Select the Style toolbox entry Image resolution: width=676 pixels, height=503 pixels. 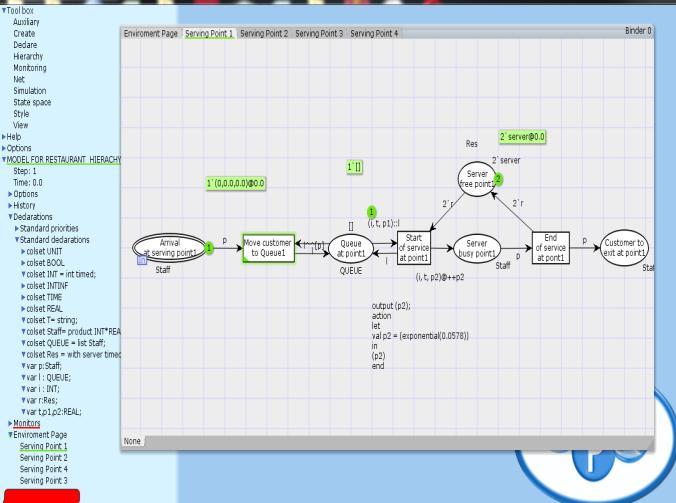pyautogui.click(x=21, y=114)
